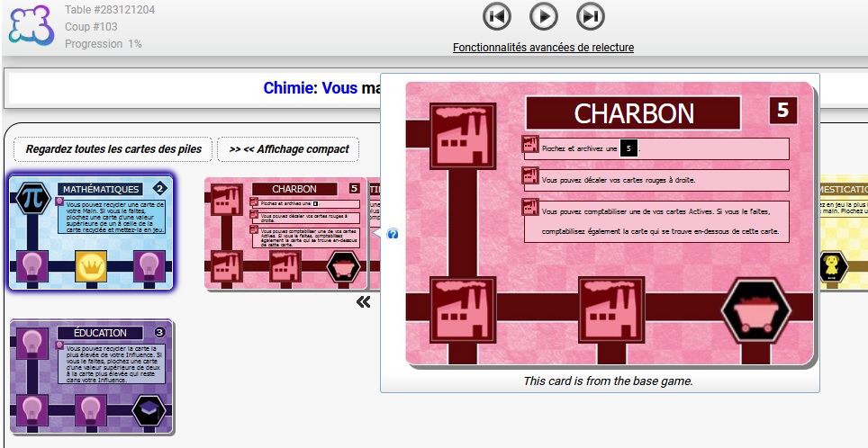Select the Éducation card
Screen dimensions: 868x448
(91, 377)
